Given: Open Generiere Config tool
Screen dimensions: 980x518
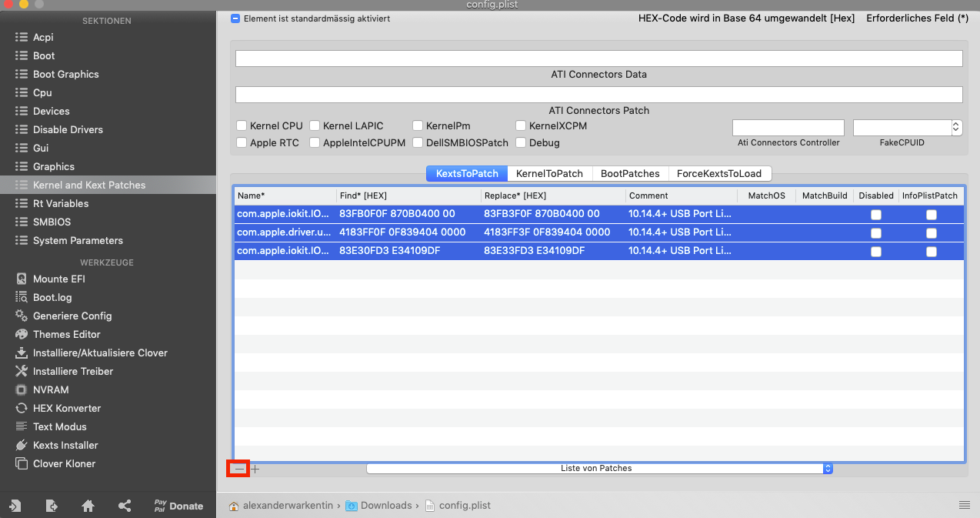Looking at the screenshot, I should click(72, 316).
